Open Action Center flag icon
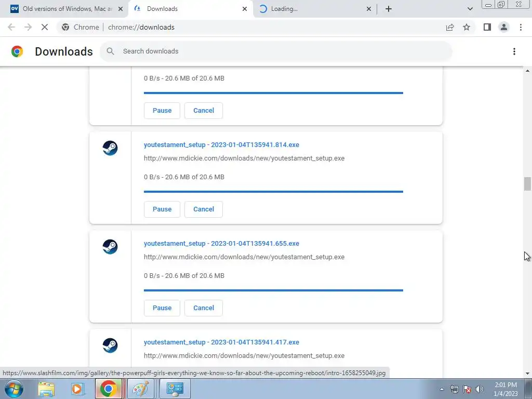 point(467,390)
